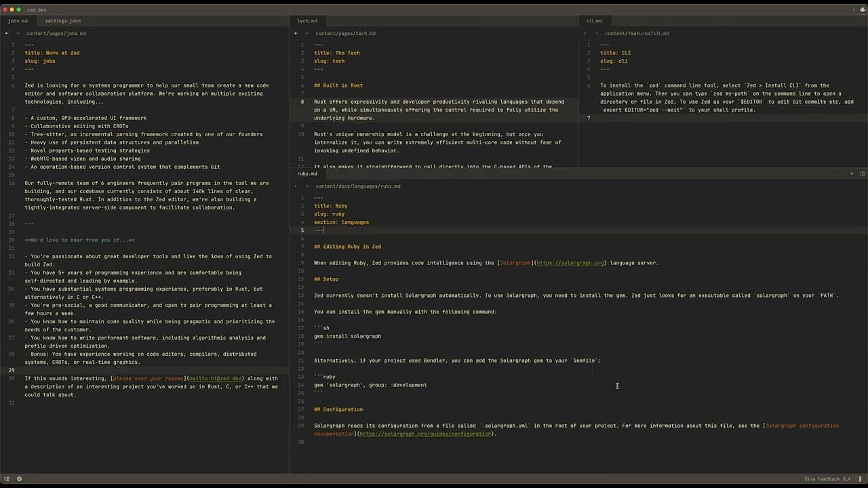Click the Give Feedback button
This screenshot has height=488, width=868.
[x=821, y=479]
